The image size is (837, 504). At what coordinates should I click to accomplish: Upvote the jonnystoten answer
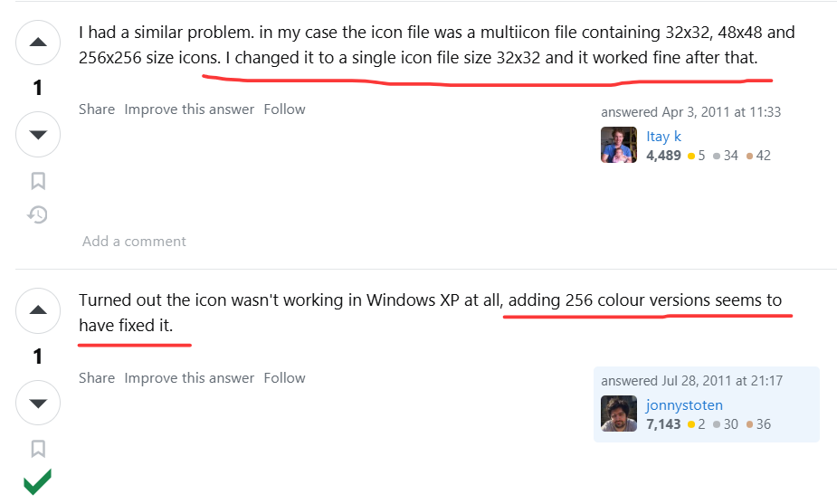[38, 310]
